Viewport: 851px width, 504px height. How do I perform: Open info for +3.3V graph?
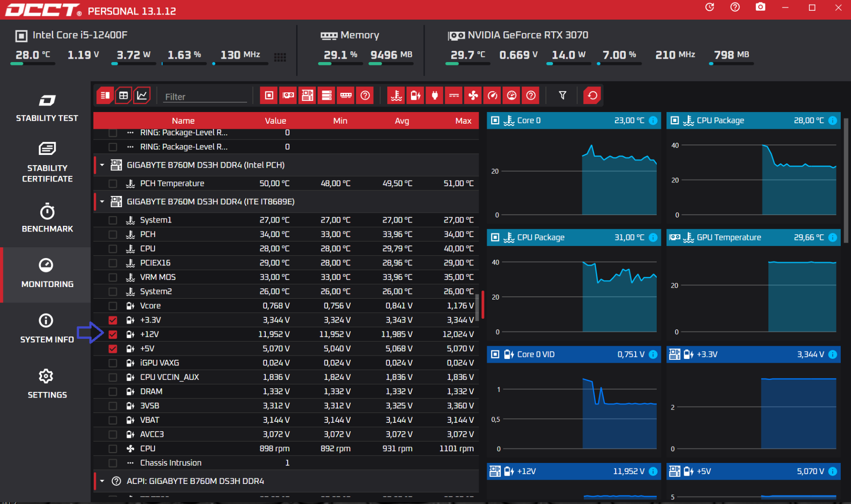pos(832,355)
